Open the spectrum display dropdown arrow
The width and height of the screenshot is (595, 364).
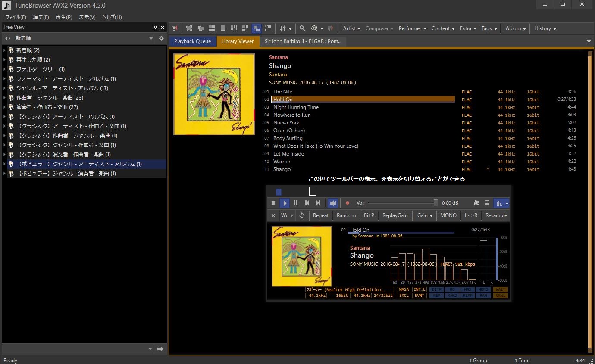(507, 203)
